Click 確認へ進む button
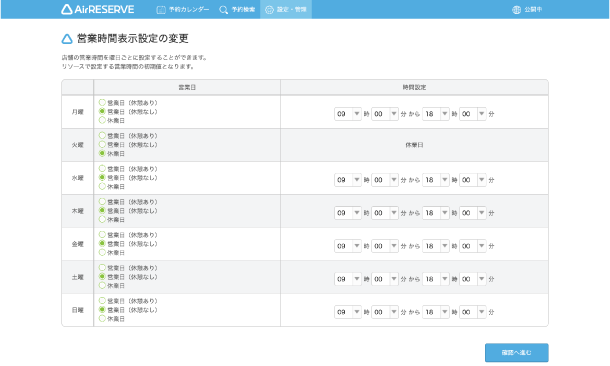This screenshot has width=610, height=366. click(517, 352)
